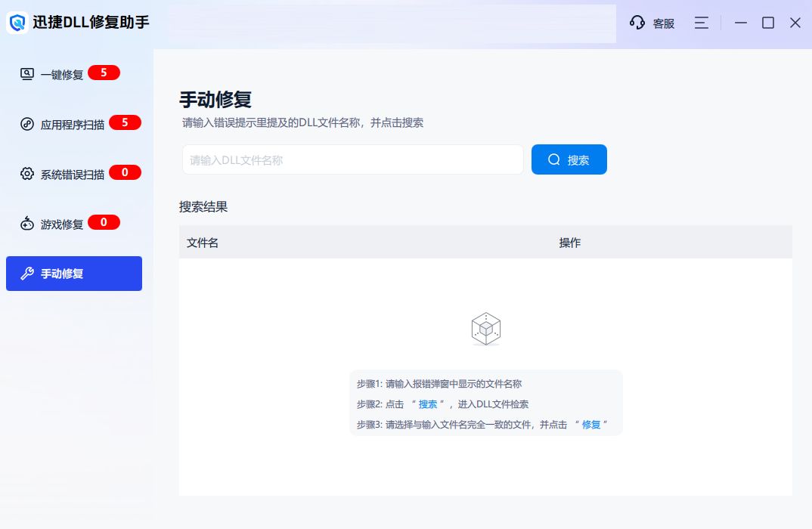Screen dimensions: 812x529
Task: Go to 系统错误扫描 in sidebar
Action: [74, 173]
